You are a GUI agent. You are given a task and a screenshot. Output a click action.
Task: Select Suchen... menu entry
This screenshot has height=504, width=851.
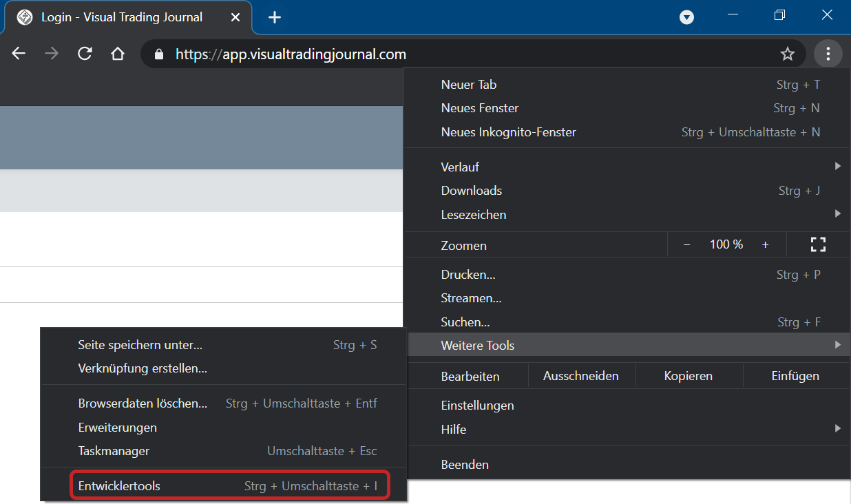[x=625, y=322]
